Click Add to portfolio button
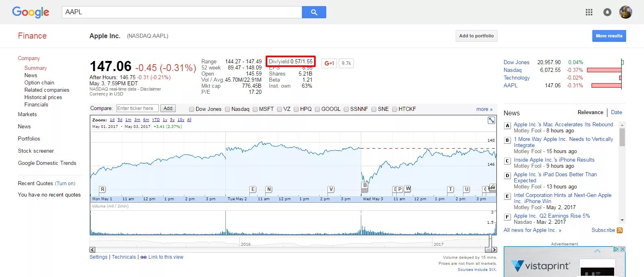This screenshot has height=277, width=644. tap(476, 36)
